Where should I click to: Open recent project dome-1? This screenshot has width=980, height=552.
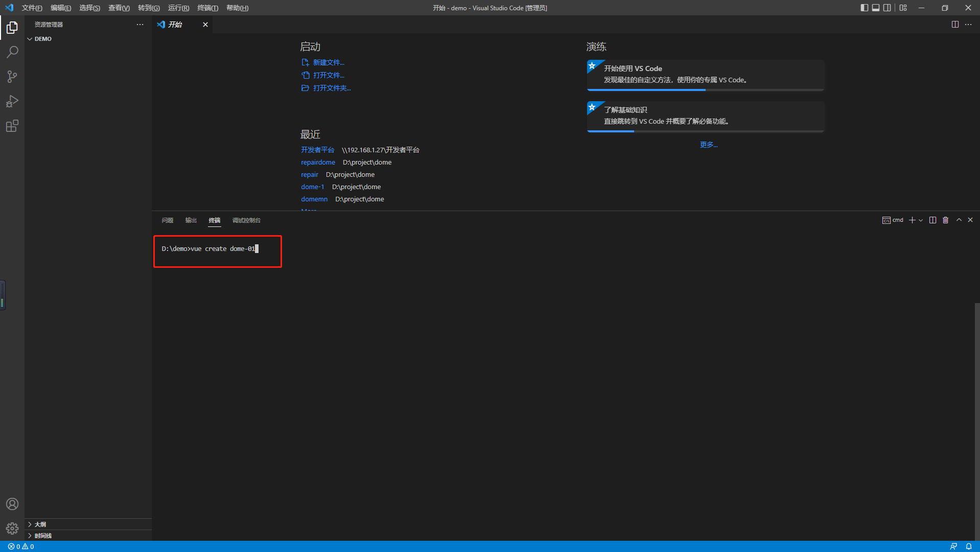click(x=312, y=187)
